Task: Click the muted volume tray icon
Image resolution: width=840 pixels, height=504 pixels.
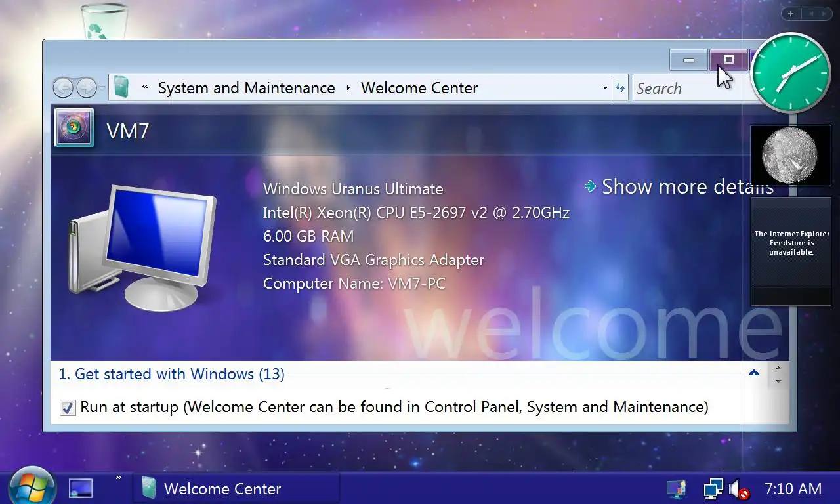Action: [x=740, y=490]
